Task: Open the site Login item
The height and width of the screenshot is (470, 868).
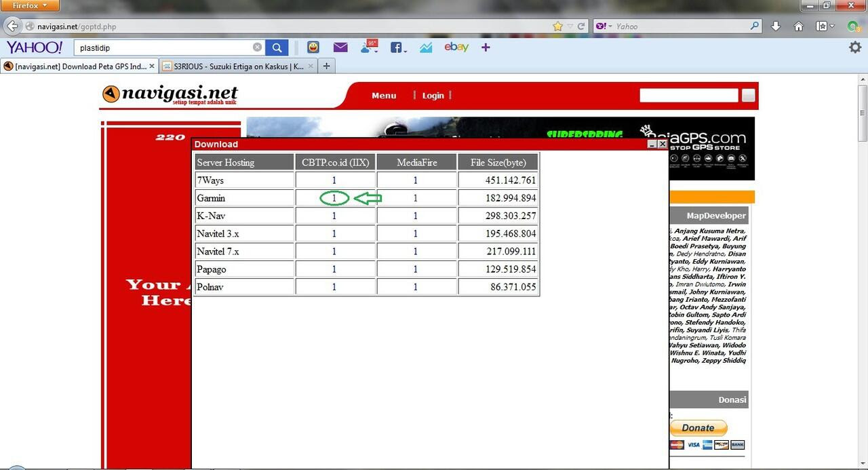Action: pyautogui.click(x=433, y=96)
